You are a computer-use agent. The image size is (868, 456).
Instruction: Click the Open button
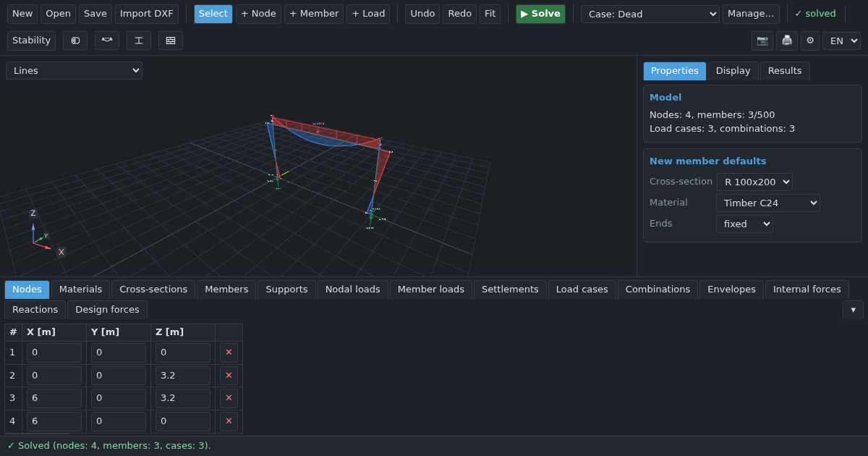pyautogui.click(x=58, y=14)
